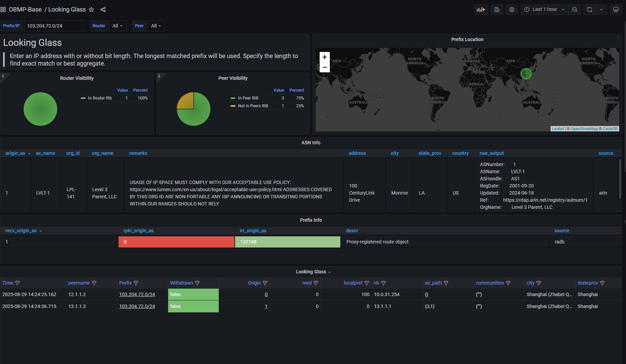Toggle the In Router Rib legend series
This screenshot has width=626, height=364.
100,98
